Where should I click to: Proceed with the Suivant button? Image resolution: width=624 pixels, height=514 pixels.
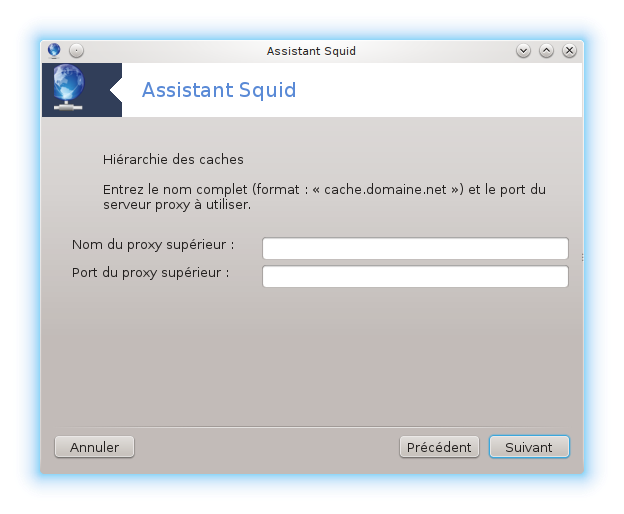tap(529, 447)
